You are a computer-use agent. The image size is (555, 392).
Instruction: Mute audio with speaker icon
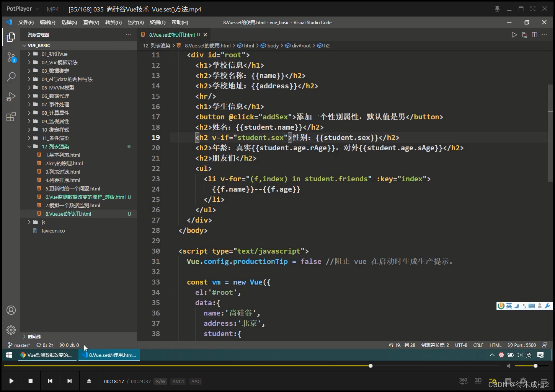pyautogui.click(x=509, y=366)
